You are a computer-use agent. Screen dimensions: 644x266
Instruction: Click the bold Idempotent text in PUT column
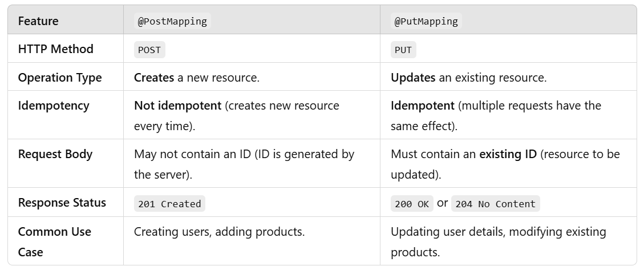tap(423, 106)
